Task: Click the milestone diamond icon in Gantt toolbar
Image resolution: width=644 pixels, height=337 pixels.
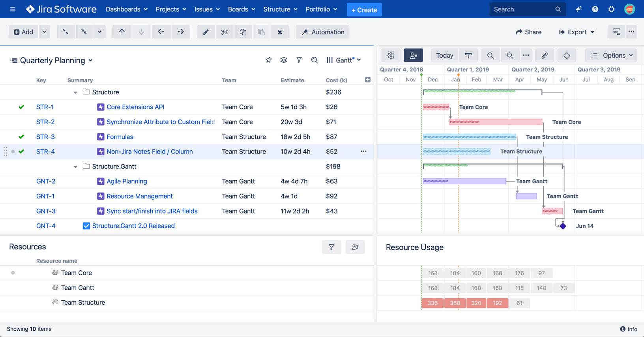Action: click(x=567, y=56)
